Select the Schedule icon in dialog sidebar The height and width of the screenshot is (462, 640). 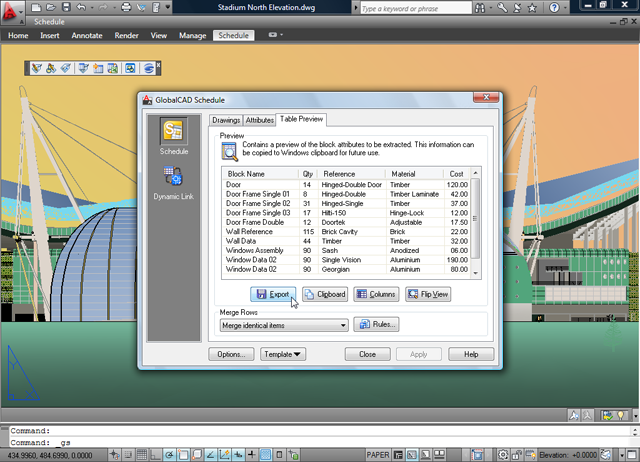[x=173, y=135]
